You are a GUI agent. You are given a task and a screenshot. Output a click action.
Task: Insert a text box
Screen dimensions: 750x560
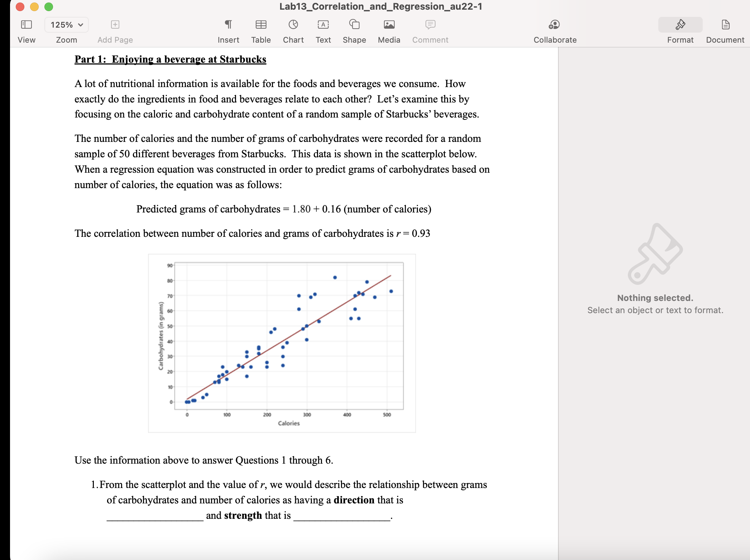pyautogui.click(x=323, y=30)
